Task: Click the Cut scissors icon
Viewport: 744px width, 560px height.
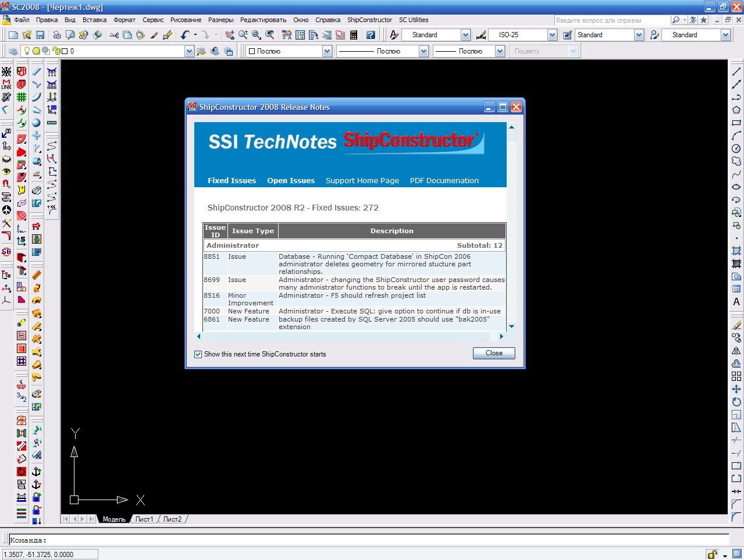Action: tap(114, 35)
